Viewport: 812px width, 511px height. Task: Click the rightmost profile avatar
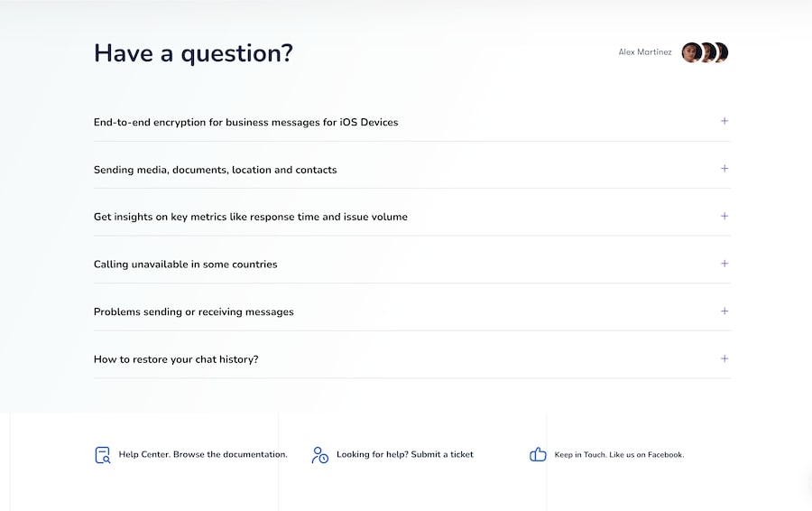click(x=722, y=52)
